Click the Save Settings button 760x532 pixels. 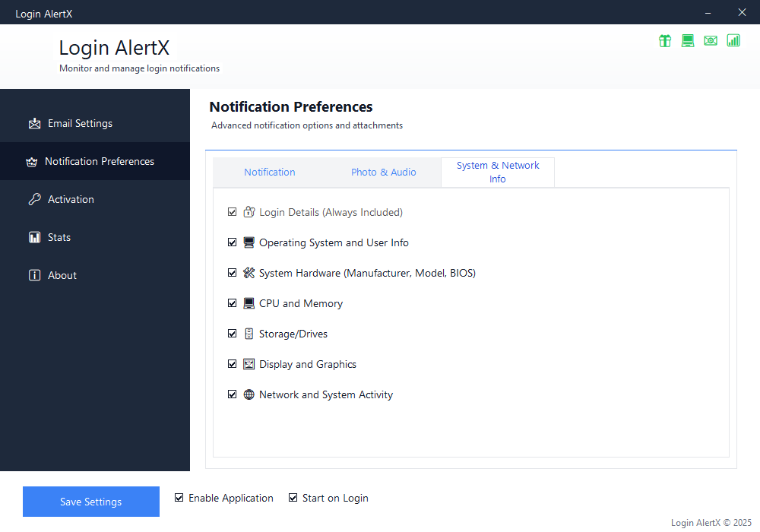[x=91, y=502]
